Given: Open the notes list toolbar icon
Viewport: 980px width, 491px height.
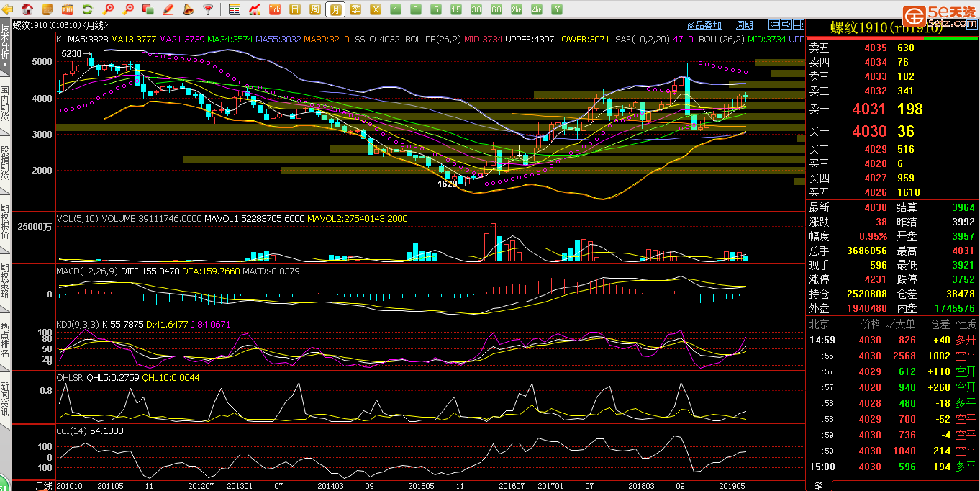Looking at the screenshot, I should [47, 9].
